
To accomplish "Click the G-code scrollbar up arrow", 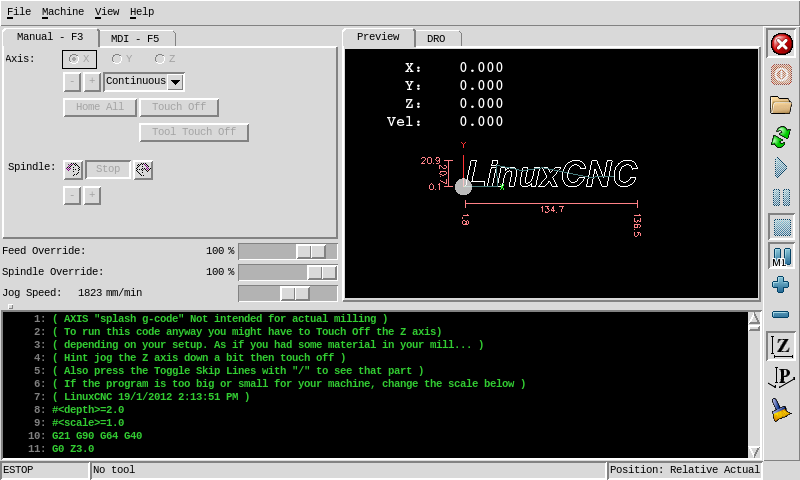I will [x=754, y=318].
